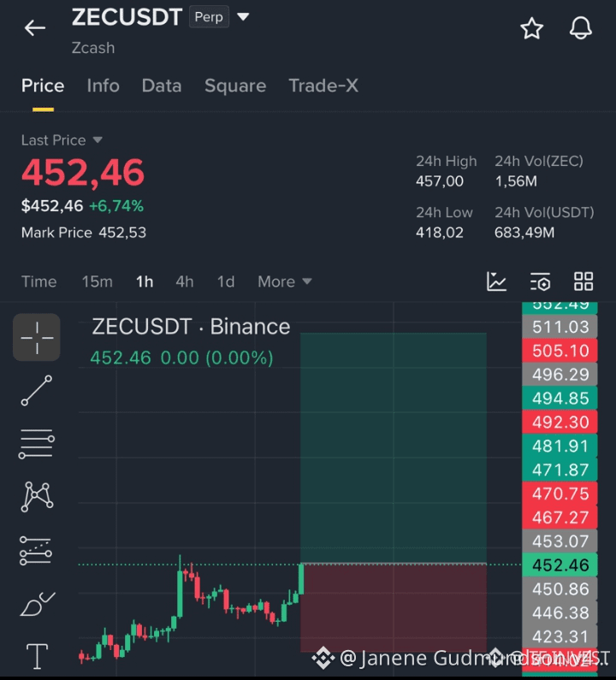This screenshot has width=616, height=680.
Task: Click the 423.31 gray price label
Action: coord(560,637)
